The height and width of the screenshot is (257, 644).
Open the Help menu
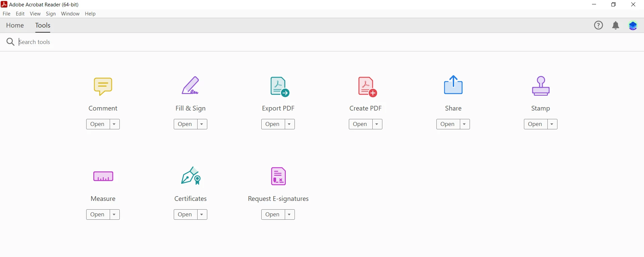(x=90, y=14)
